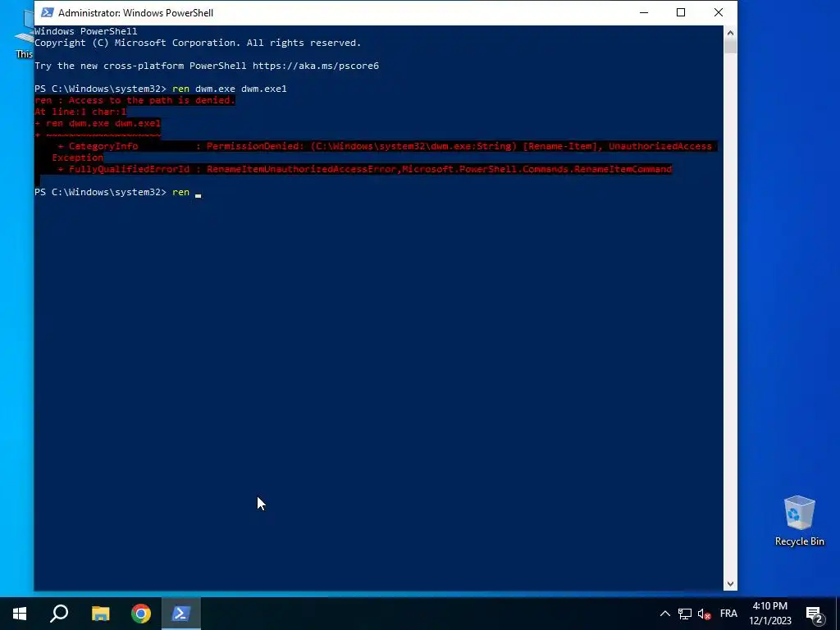Click the FullyQualifiedErrorId error line
The image size is (840, 630).
coord(364,169)
